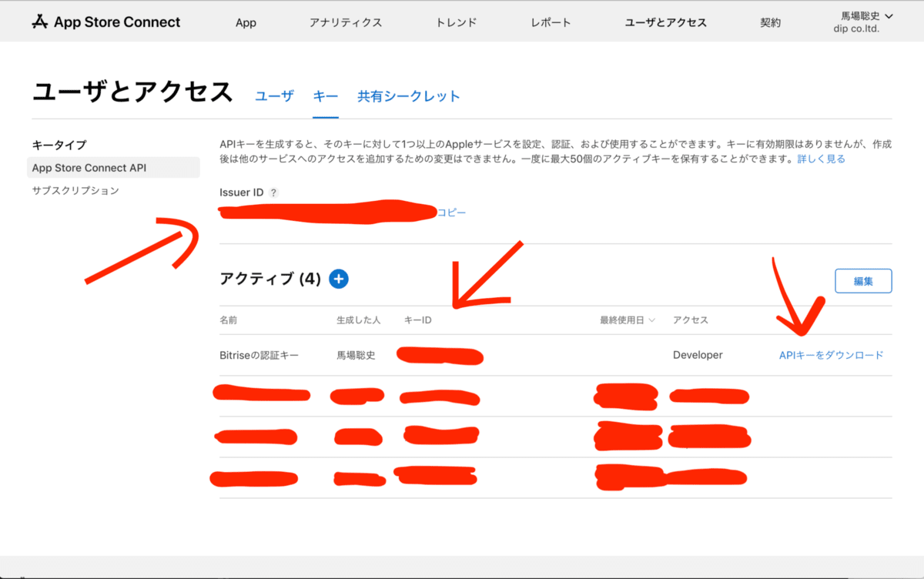This screenshot has width=924, height=579.
Task: Click the コピー link for Issuer ID
Action: (452, 213)
